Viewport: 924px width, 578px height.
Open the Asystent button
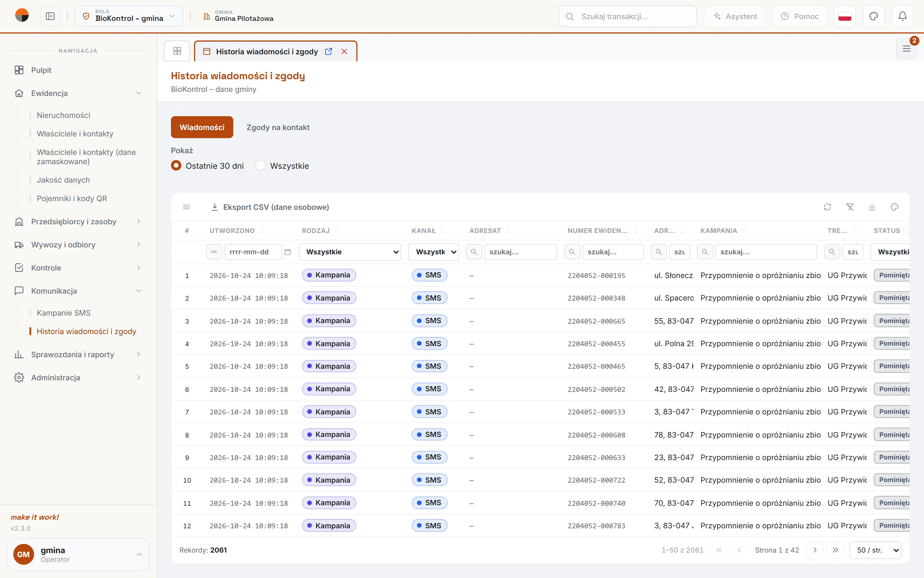point(735,16)
